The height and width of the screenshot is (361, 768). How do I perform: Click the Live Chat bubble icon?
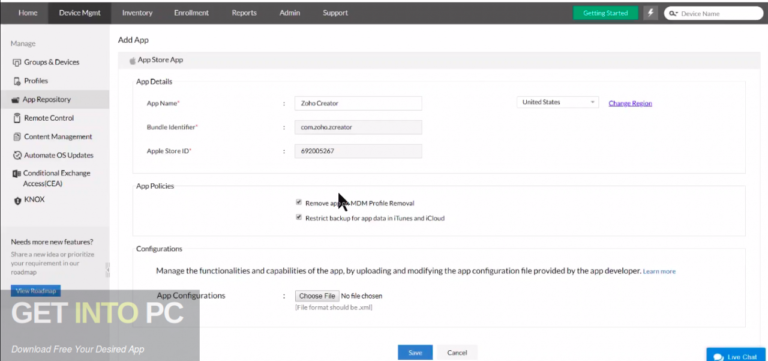(x=719, y=357)
